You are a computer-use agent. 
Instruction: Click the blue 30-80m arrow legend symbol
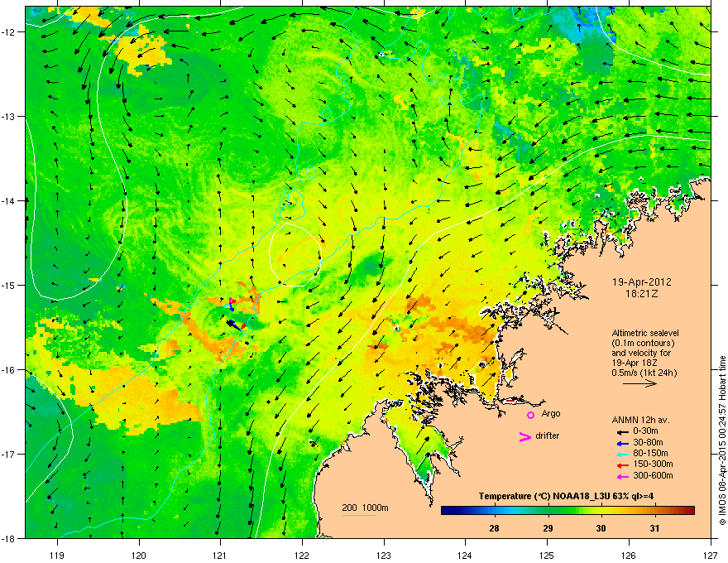coord(622,443)
